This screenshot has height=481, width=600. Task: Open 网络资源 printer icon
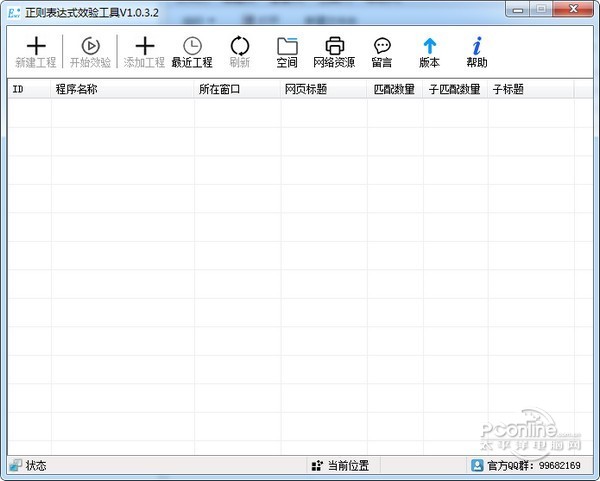pos(334,46)
